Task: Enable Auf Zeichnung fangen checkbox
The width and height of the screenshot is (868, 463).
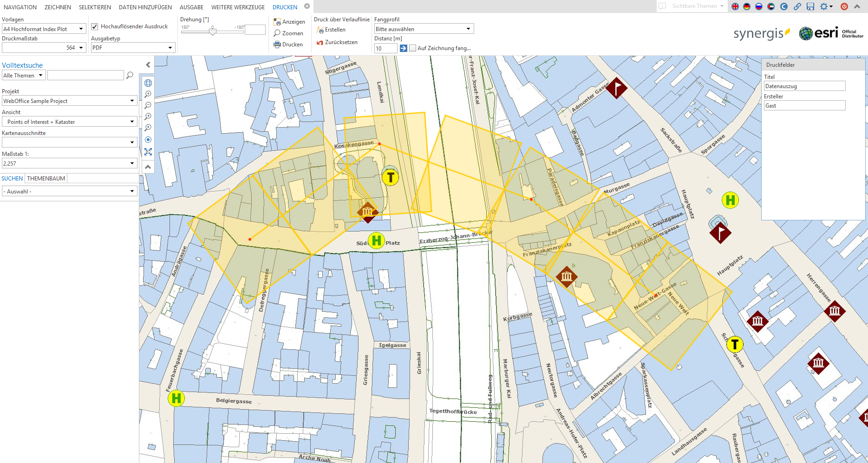Action: pos(412,48)
